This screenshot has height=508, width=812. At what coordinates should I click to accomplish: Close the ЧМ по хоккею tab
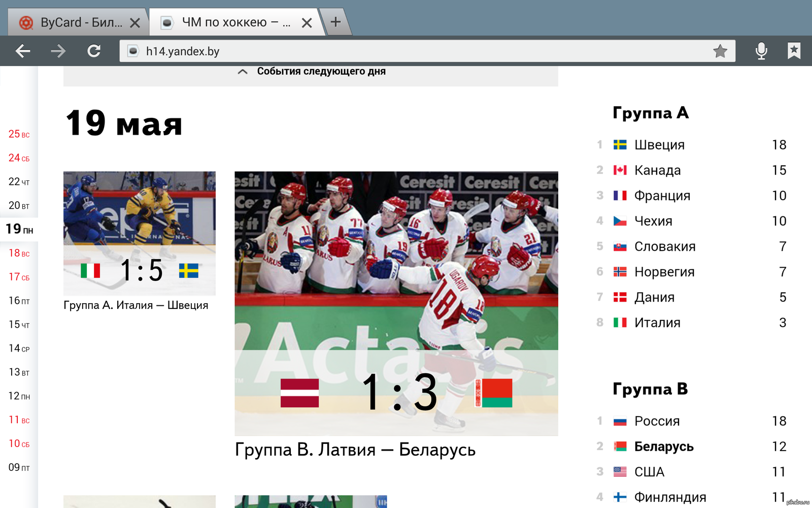pyautogui.click(x=307, y=23)
